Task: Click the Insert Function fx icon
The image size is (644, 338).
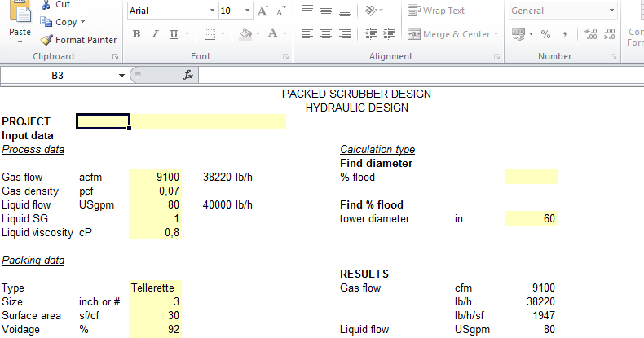Action: (x=188, y=75)
